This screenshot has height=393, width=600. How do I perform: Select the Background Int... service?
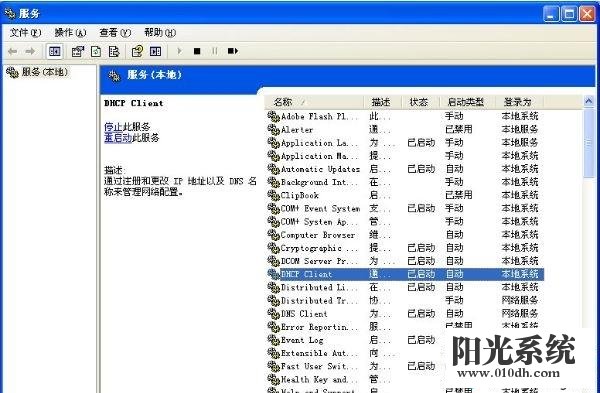pos(404,182)
